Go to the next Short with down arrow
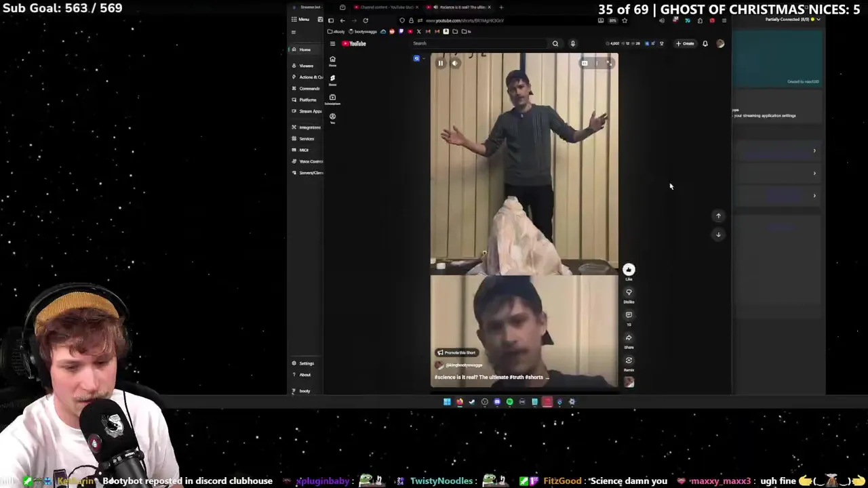868x488 pixels. click(x=718, y=235)
